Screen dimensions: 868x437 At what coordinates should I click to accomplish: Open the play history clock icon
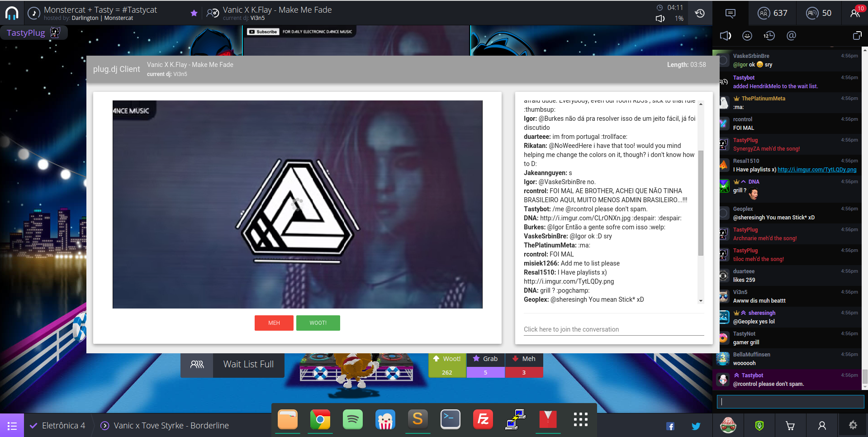pyautogui.click(x=700, y=13)
